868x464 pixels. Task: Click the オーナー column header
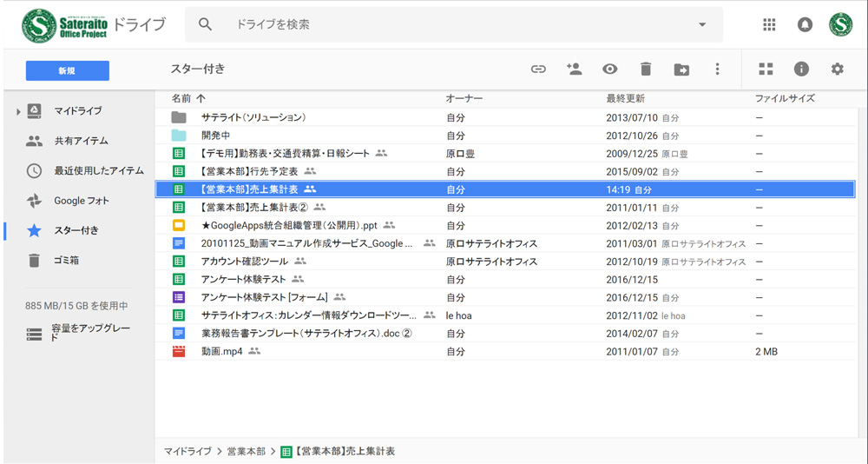coord(464,99)
